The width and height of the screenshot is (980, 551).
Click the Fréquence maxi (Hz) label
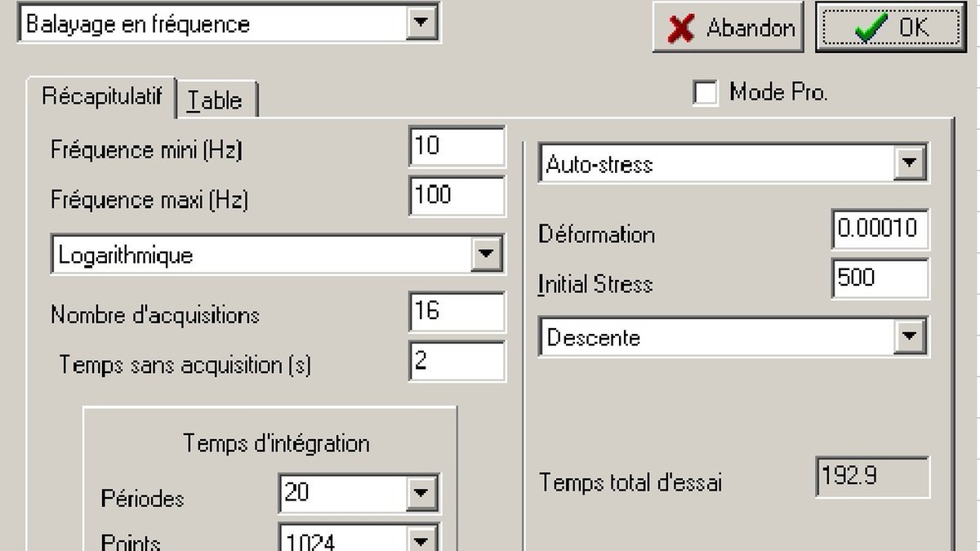pos(149,200)
